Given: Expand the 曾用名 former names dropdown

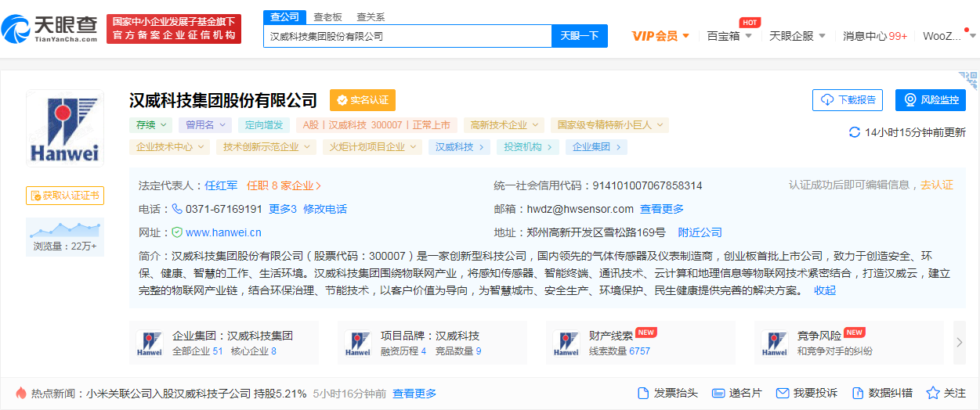Looking at the screenshot, I should tap(204, 124).
